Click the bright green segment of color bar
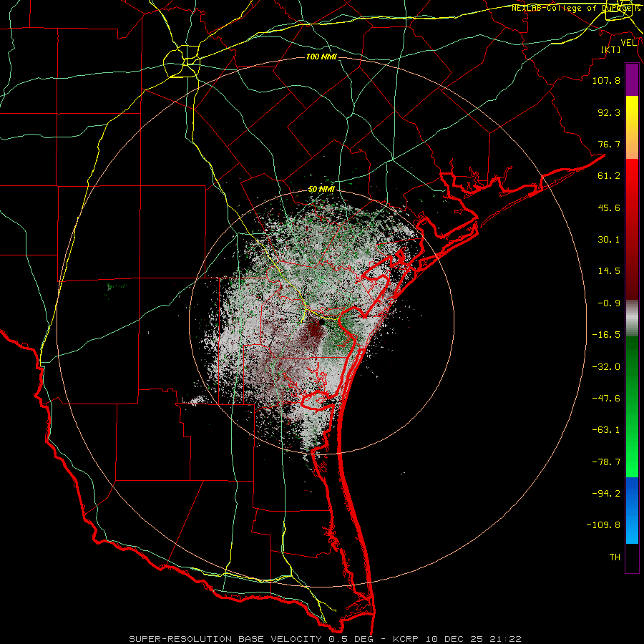Screen dimensions: 644x644 pyautogui.click(x=632, y=452)
